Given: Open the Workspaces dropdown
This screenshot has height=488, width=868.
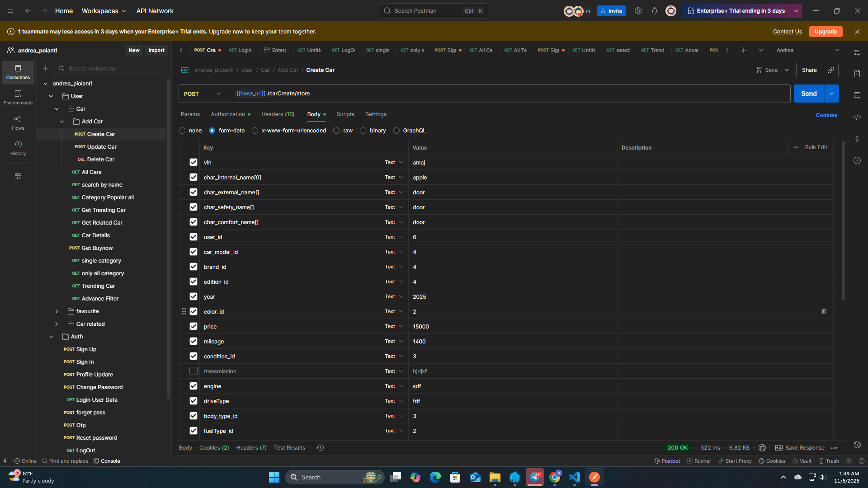Looking at the screenshot, I should point(104,11).
